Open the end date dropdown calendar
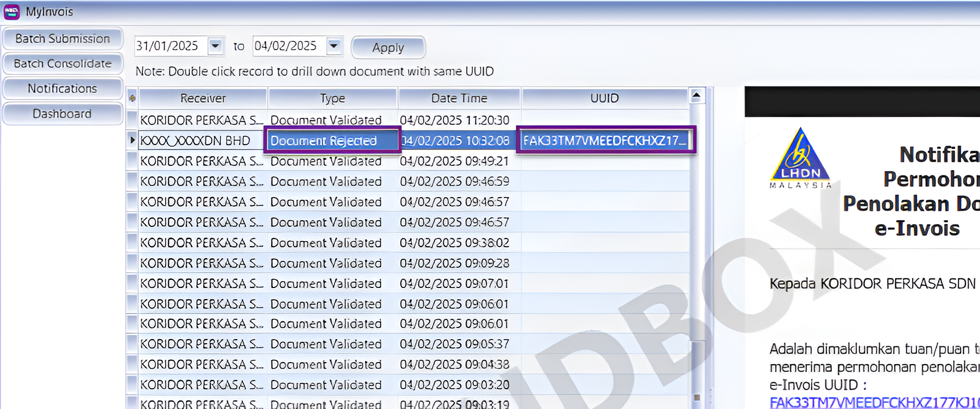Screen dimensions: 980x409 point(334,46)
